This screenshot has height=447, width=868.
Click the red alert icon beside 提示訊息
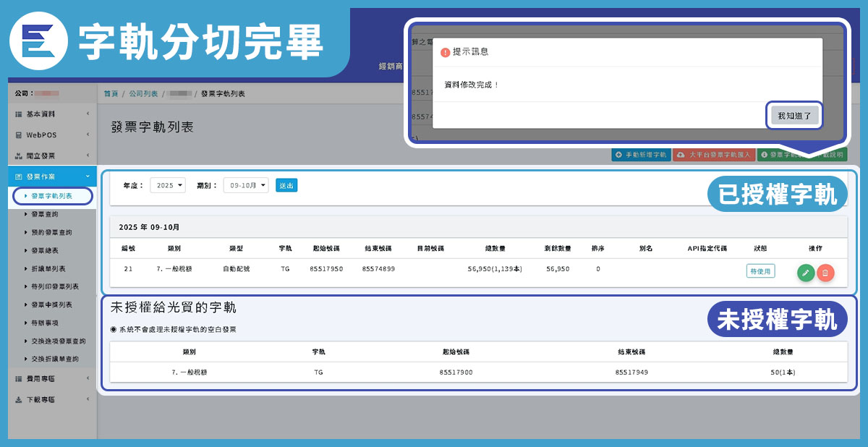tap(445, 53)
